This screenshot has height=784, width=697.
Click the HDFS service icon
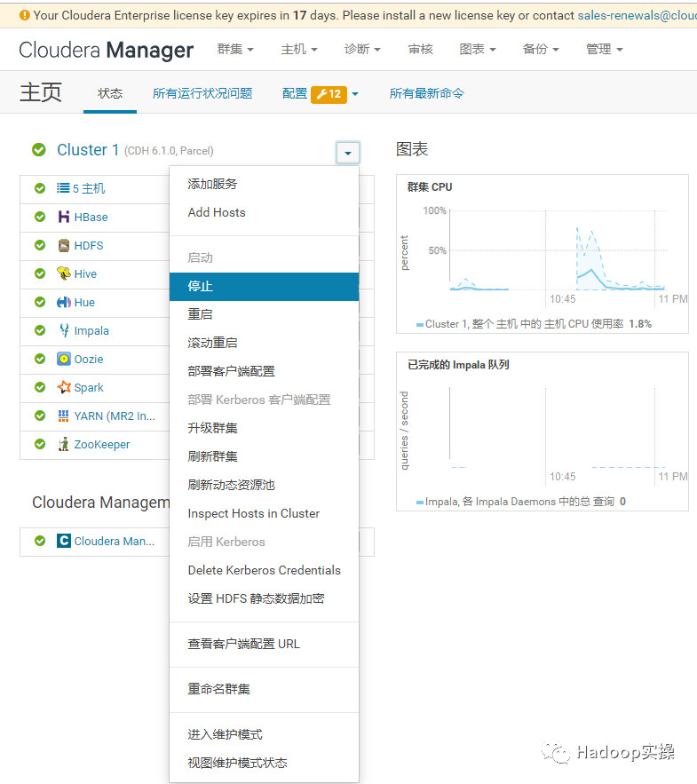coord(64,246)
